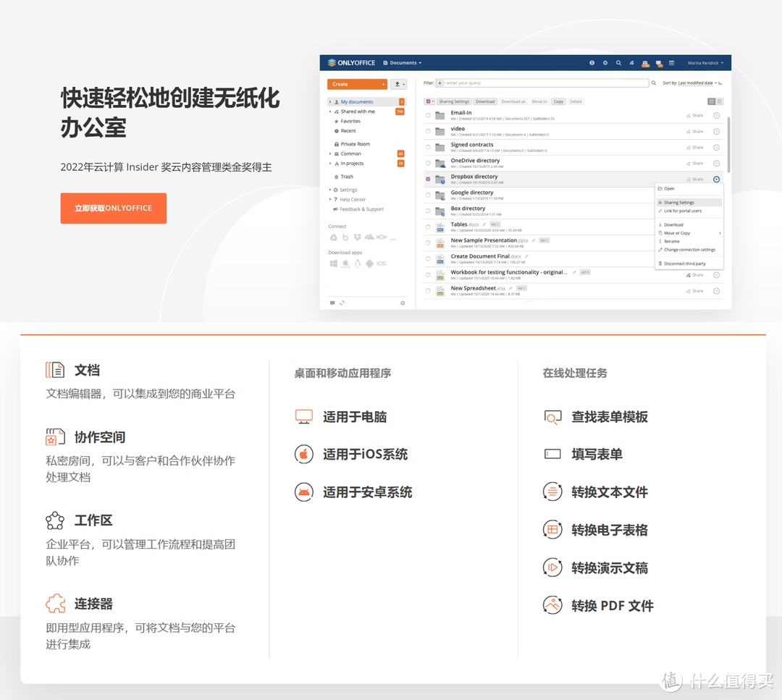Open the Create button dropdown arrow
The height and width of the screenshot is (700, 782).
tap(383, 84)
